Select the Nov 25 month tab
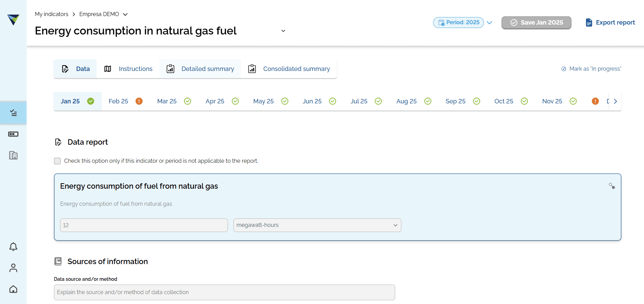The image size is (644, 304). click(x=559, y=101)
